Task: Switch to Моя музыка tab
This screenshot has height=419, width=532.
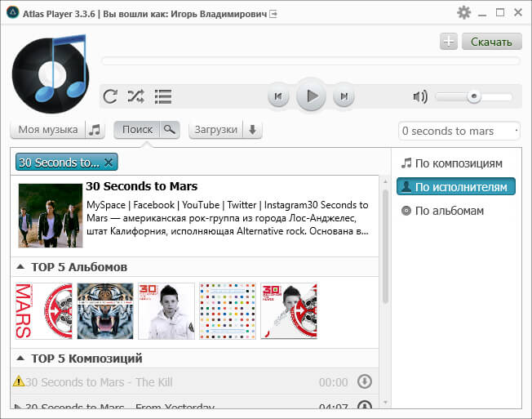Action: coord(48,130)
